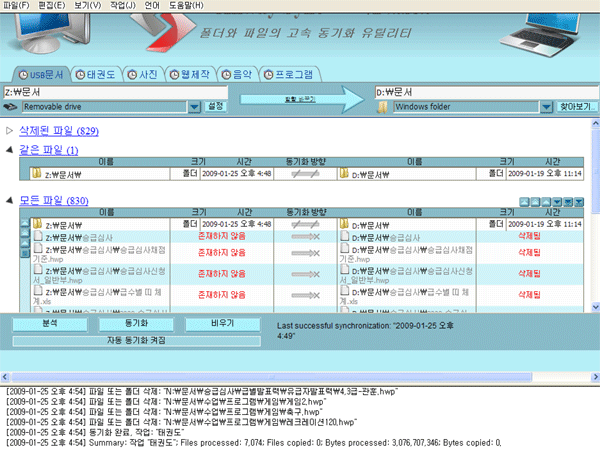The image size is (600, 452).
Task: Click the Z:\문서 source path field
Action: click(115, 92)
